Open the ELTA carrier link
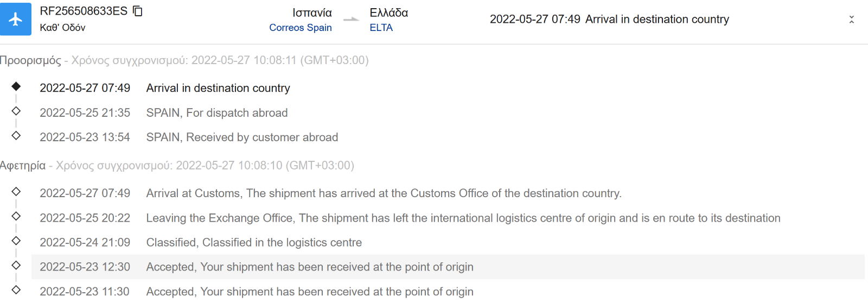This screenshot has width=868, height=302. pos(381,28)
